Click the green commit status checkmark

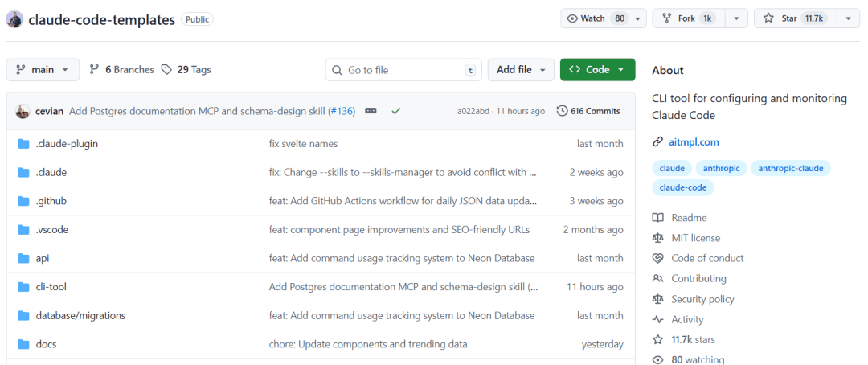pyautogui.click(x=395, y=111)
